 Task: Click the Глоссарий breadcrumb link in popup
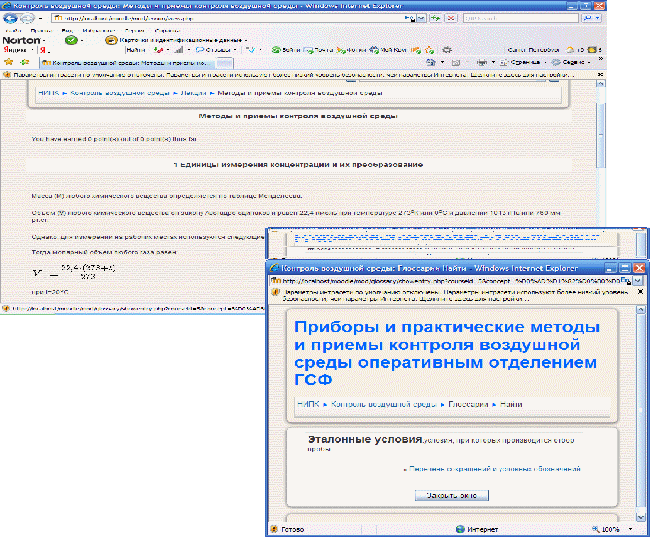click(468, 404)
